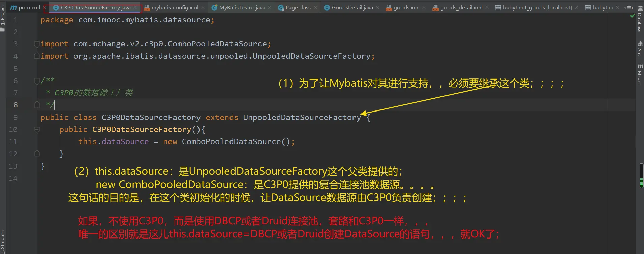Click the mybatis-config.xml file icon

[147, 8]
